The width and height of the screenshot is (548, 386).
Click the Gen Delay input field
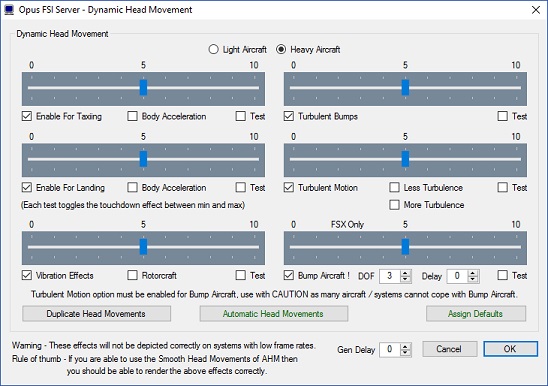tap(390, 349)
